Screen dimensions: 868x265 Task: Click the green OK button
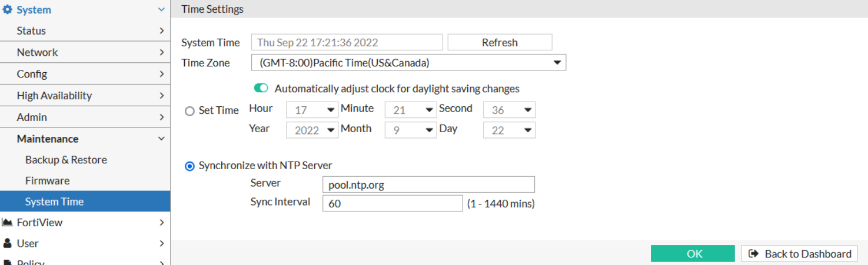(x=692, y=254)
